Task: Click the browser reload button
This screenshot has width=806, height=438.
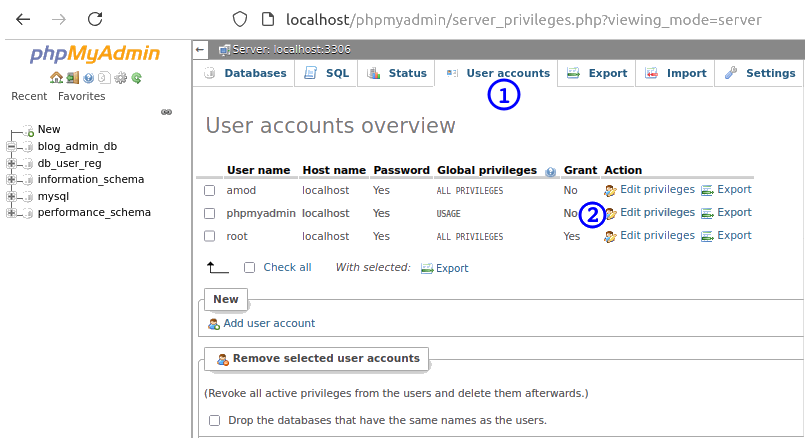Action: [x=95, y=20]
